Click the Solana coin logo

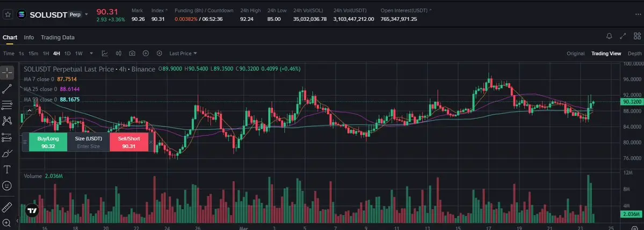coord(21,15)
